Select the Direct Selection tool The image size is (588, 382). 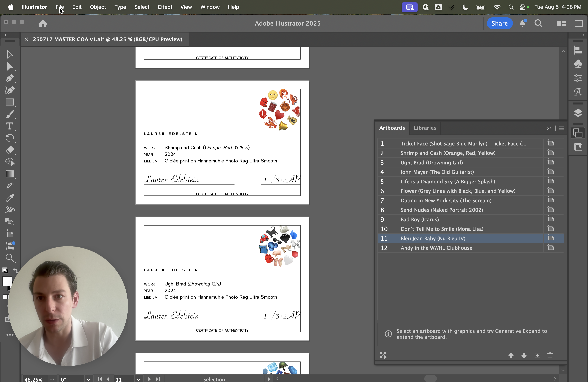point(10,66)
